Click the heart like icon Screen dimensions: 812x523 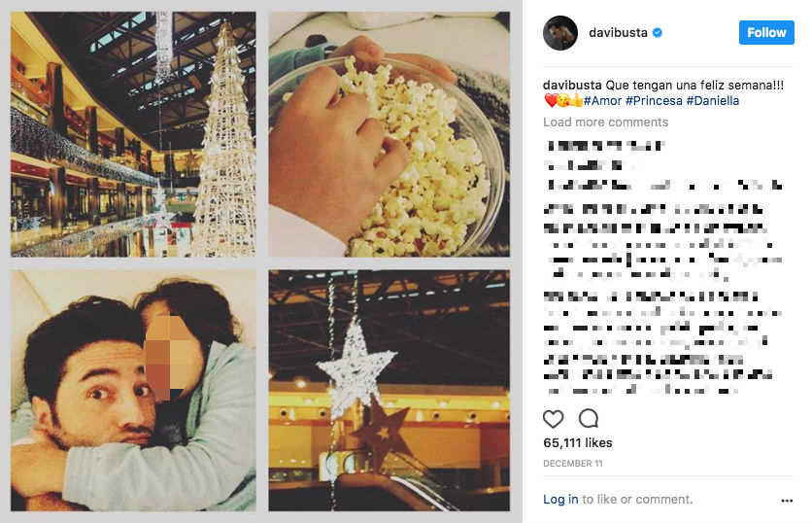pos(553,419)
